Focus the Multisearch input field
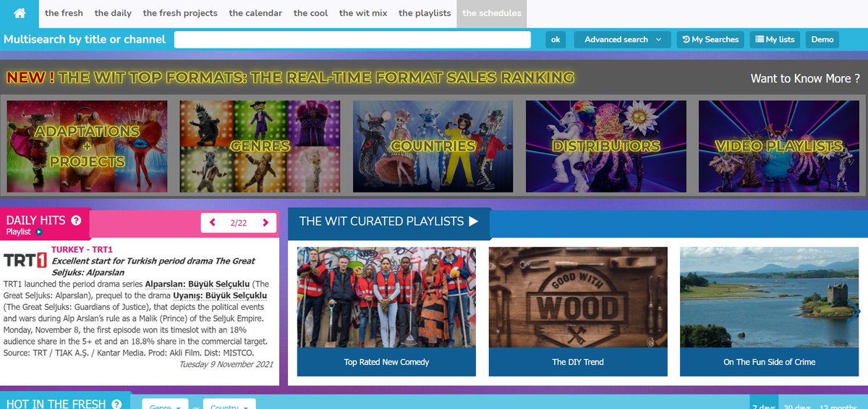 [x=352, y=40]
